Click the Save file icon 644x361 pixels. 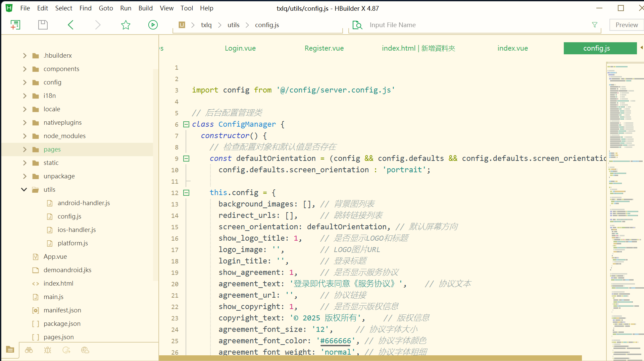coord(43,25)
